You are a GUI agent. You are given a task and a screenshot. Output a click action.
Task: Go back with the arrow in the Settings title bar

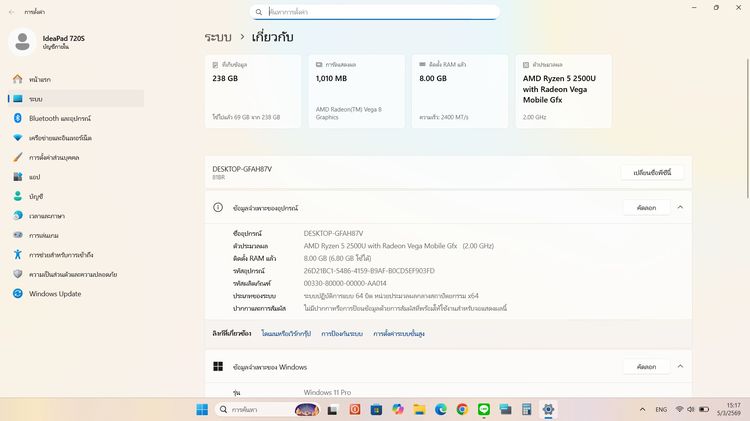click(11, 12)
